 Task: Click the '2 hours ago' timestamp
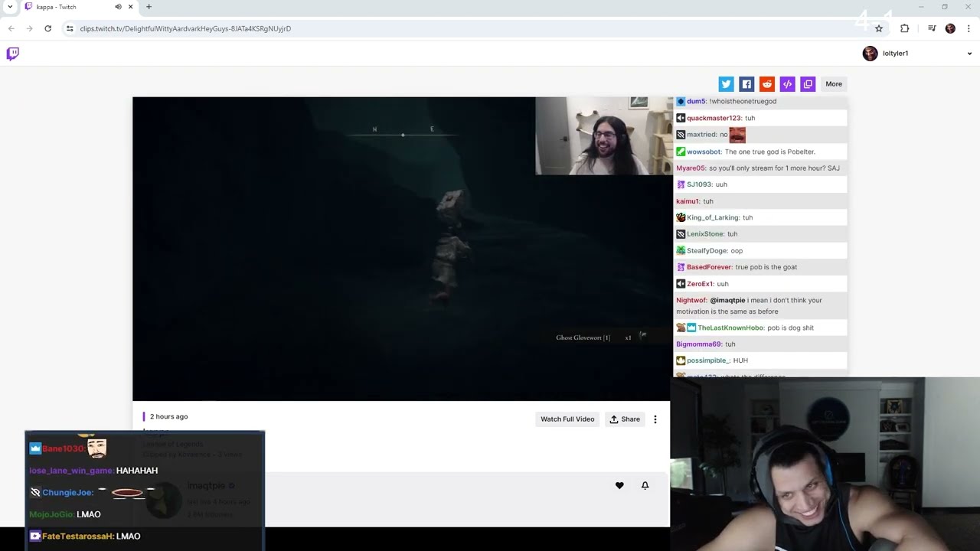(x=168, y=416)
